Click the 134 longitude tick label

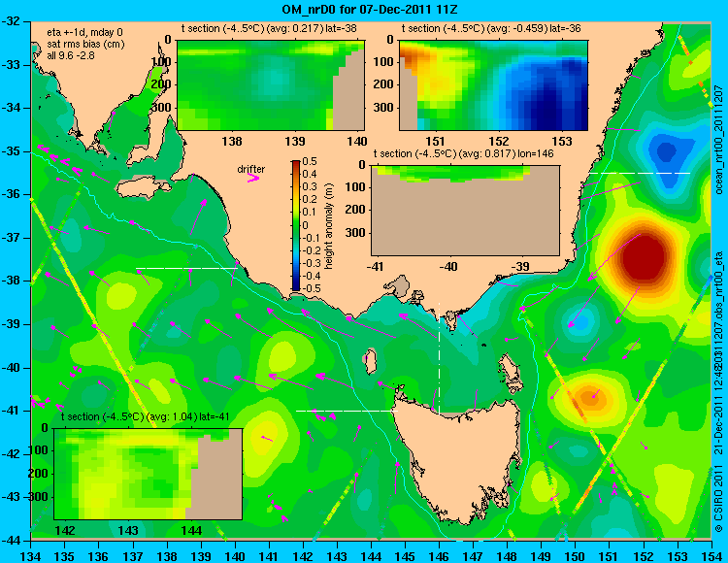pyautogui.click(x=31, y=556)
